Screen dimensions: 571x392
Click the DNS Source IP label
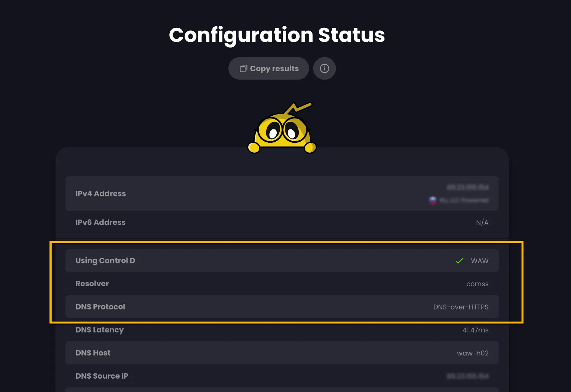(x=102, y=376)
